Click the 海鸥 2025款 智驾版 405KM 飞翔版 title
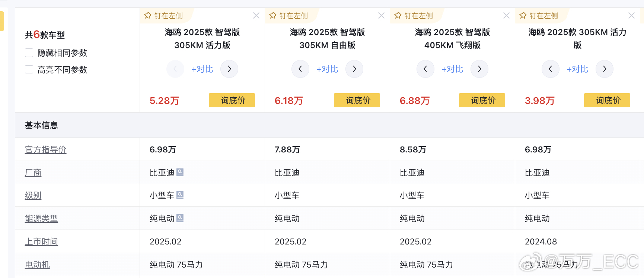Image resolution: width=644 pixels, height=278 pixels. pyautogui.click(x=452, y=39)
